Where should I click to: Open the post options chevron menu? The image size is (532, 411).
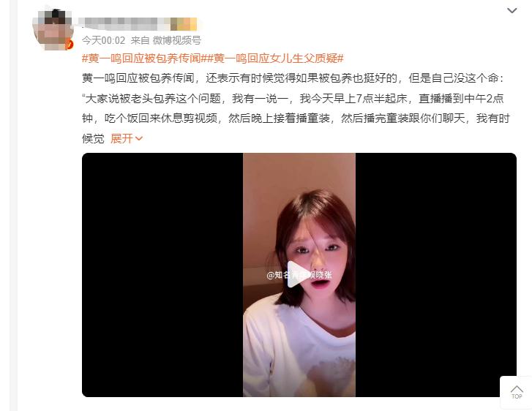coord(512,10)
